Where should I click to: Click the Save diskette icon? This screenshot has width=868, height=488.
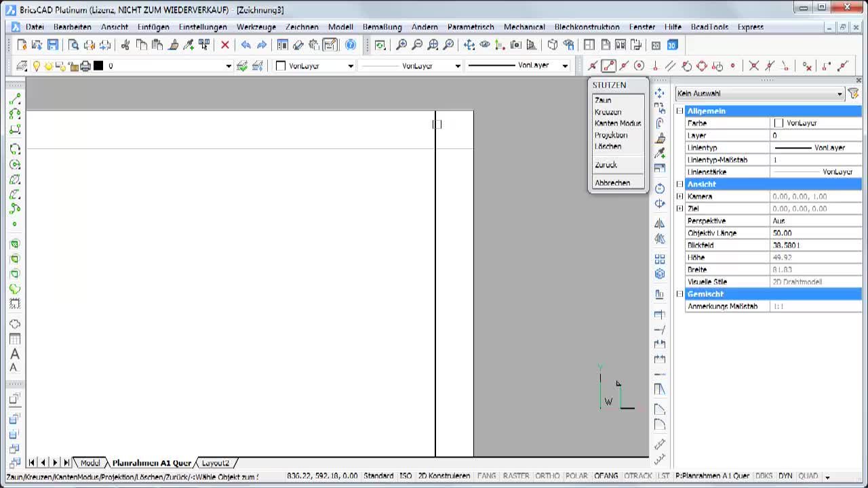point(53,45)
